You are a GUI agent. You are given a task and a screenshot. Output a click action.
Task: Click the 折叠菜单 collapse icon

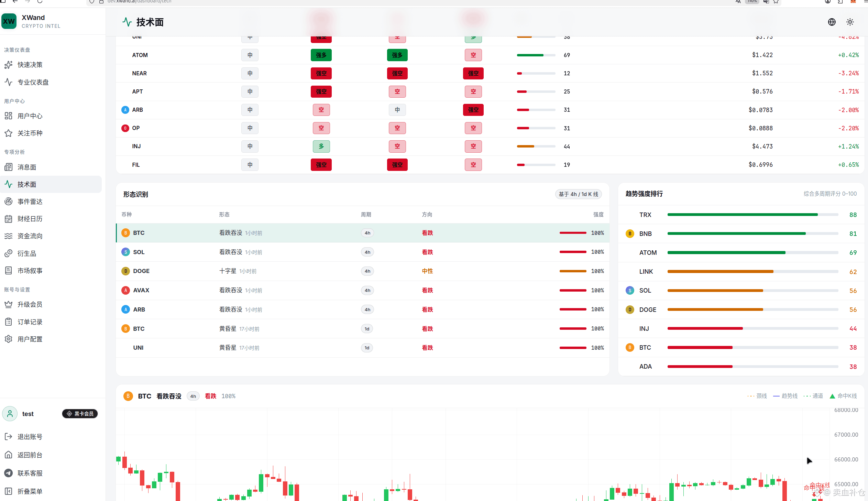coord(9,491)
